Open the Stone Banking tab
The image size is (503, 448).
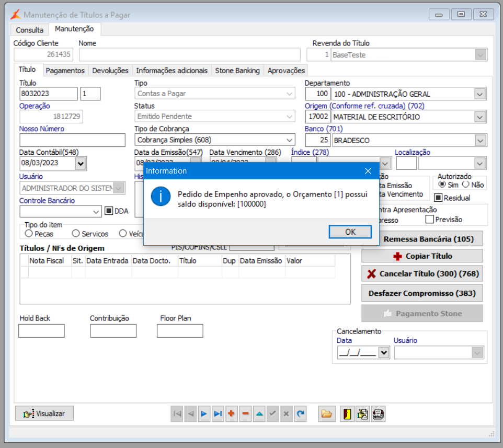click(237, 71)
